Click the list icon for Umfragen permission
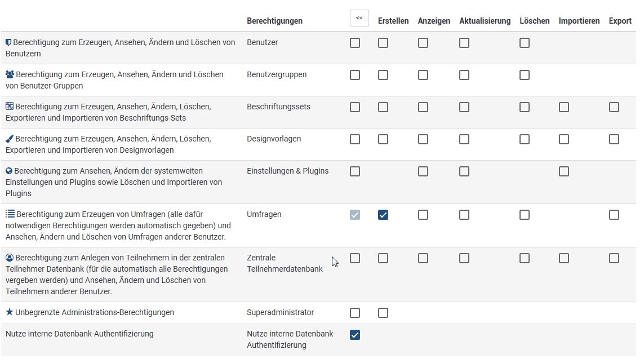 point(10,214)
